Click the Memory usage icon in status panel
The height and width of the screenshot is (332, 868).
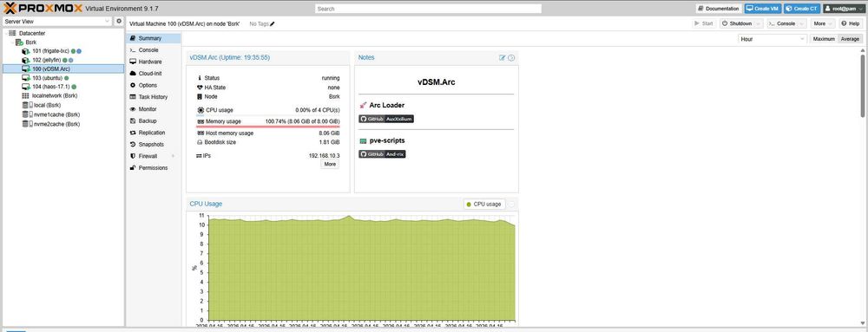(201, 121)
